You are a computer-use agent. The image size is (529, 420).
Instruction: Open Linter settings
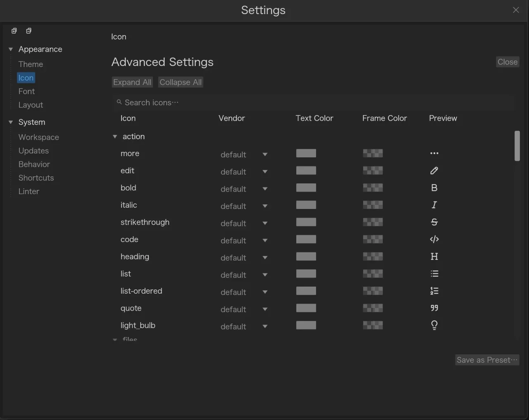pos(29,192)
